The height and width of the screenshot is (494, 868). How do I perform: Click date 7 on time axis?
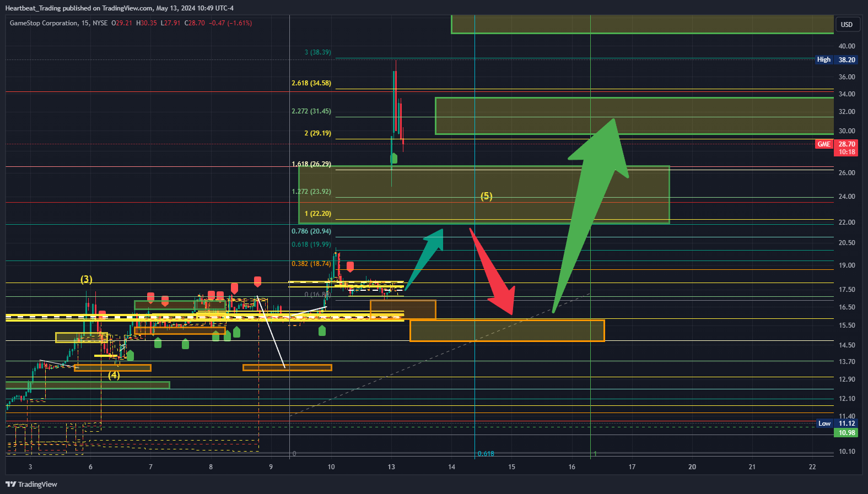pyautogui.click(x=150, y=467)
